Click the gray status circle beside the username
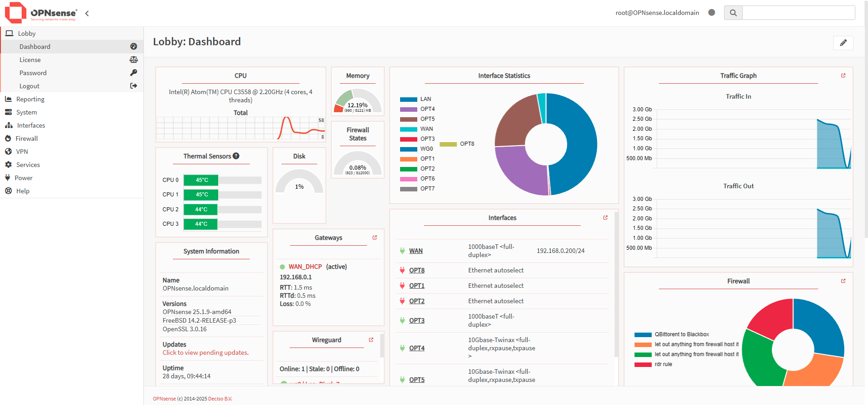The image size is (868, 405). 711,13
